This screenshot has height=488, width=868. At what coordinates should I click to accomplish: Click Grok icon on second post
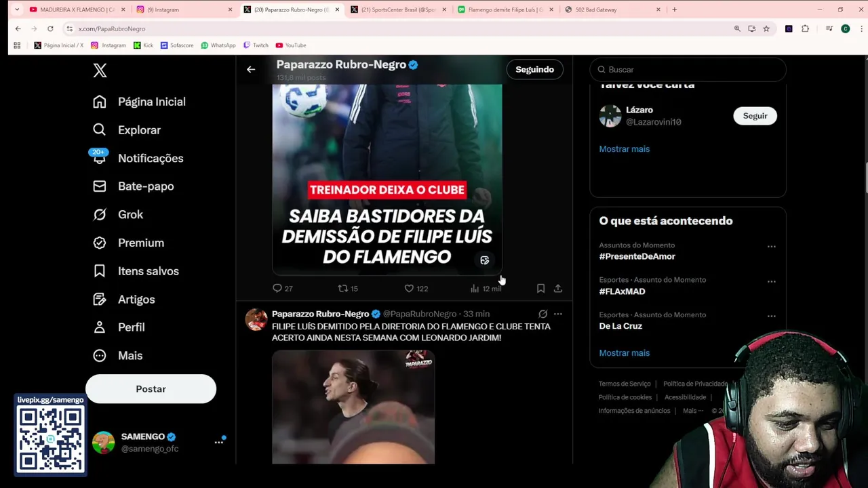click(542, 314)
